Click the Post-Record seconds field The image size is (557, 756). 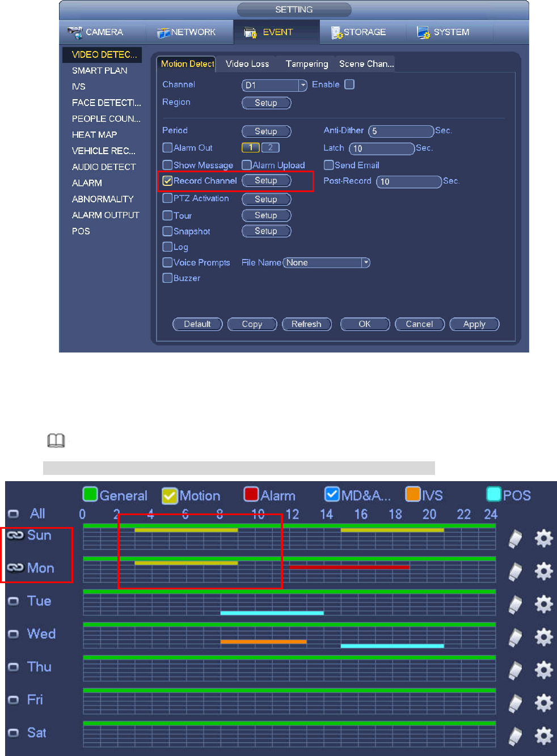point(409,181)
